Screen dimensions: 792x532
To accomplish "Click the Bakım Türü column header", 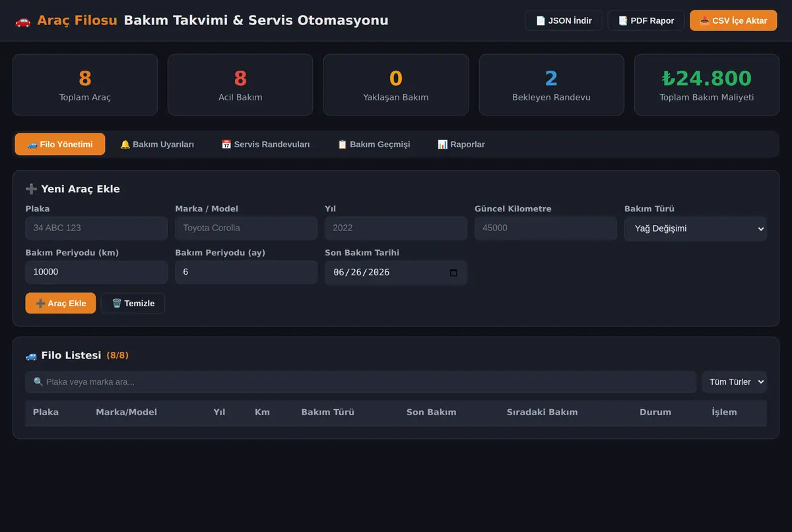I will point(328,412).
